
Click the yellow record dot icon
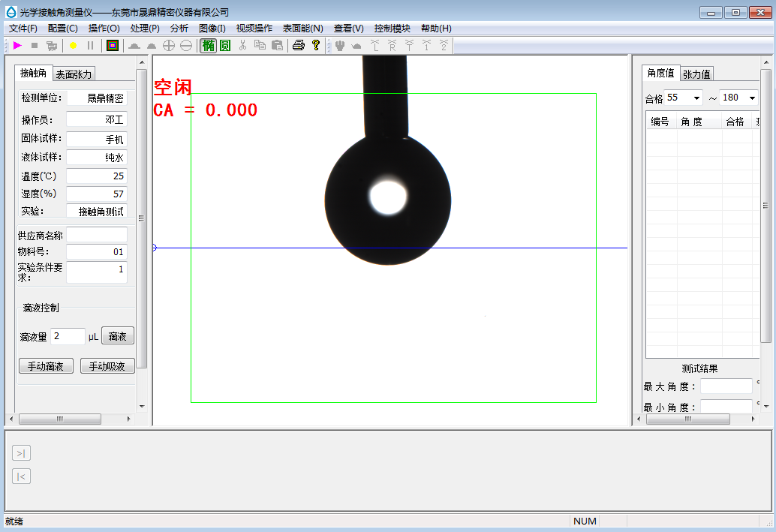click(73, 46)
